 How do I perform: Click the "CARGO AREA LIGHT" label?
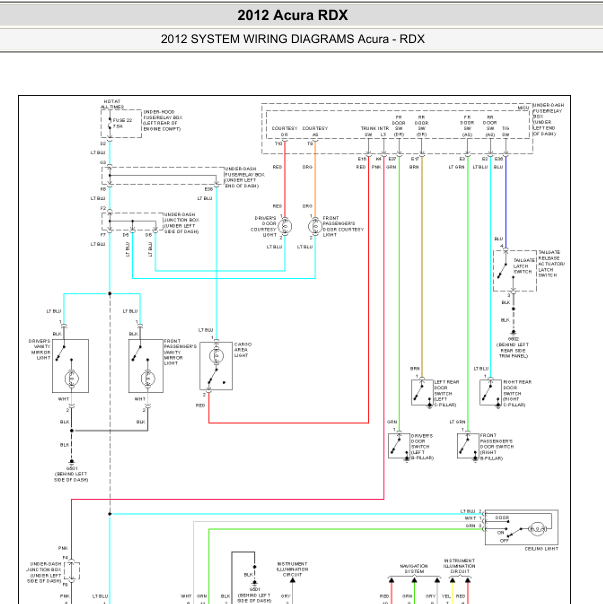[x=243, y=350]
